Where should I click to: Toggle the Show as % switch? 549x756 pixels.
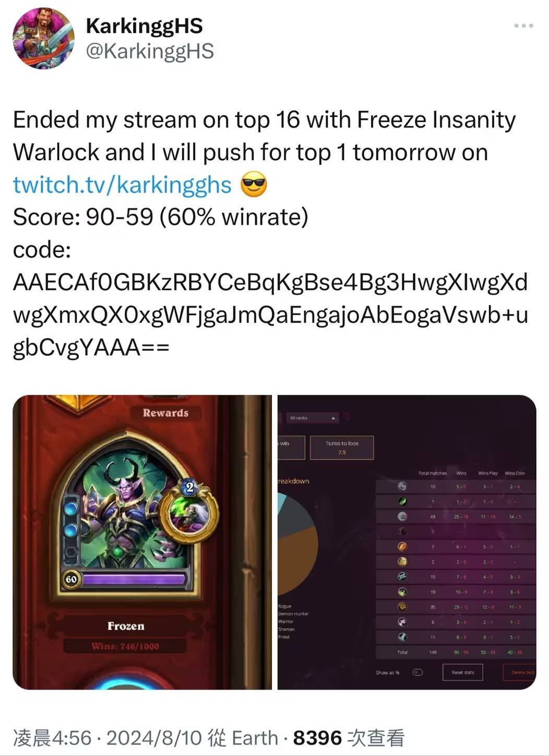417,672
